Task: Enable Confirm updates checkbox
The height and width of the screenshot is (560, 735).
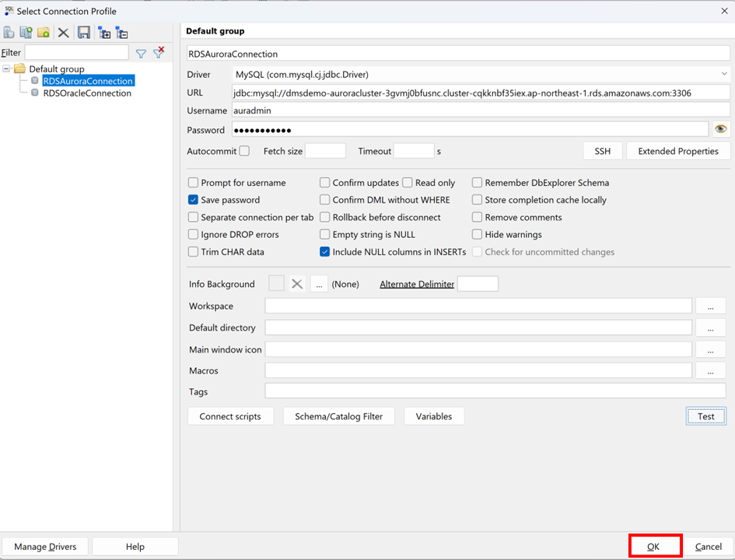Action: 325,182
